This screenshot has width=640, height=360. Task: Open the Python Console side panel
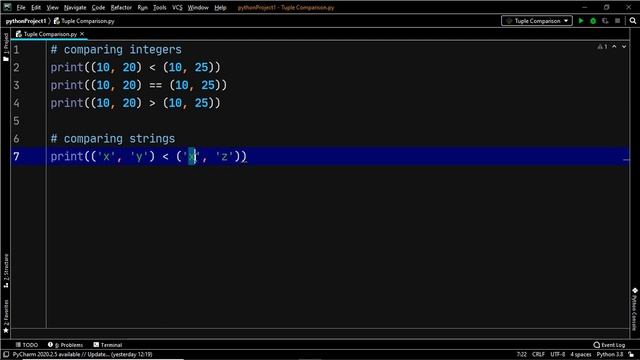coord(635,309)
